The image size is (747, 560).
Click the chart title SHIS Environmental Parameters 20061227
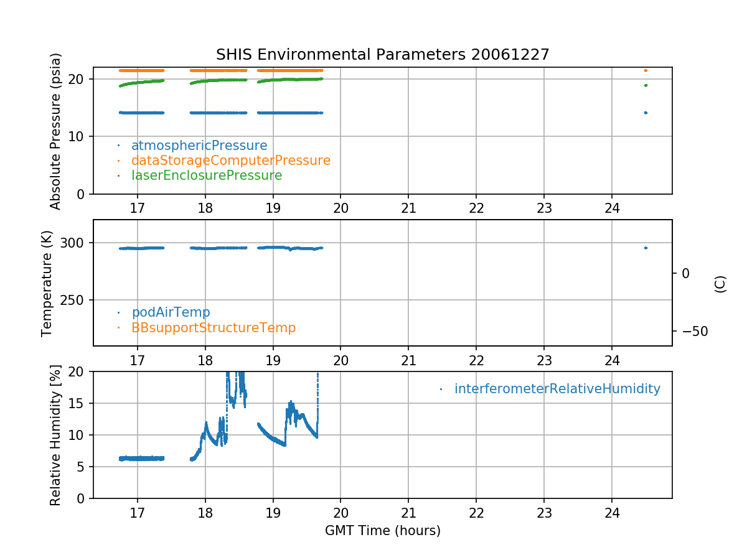pos(382,55)
